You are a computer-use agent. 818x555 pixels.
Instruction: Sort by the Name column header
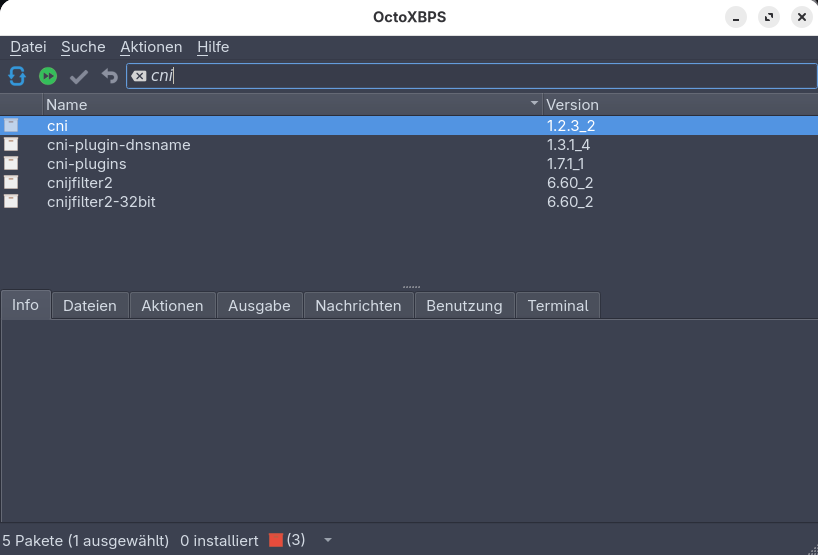coord(290,104)
